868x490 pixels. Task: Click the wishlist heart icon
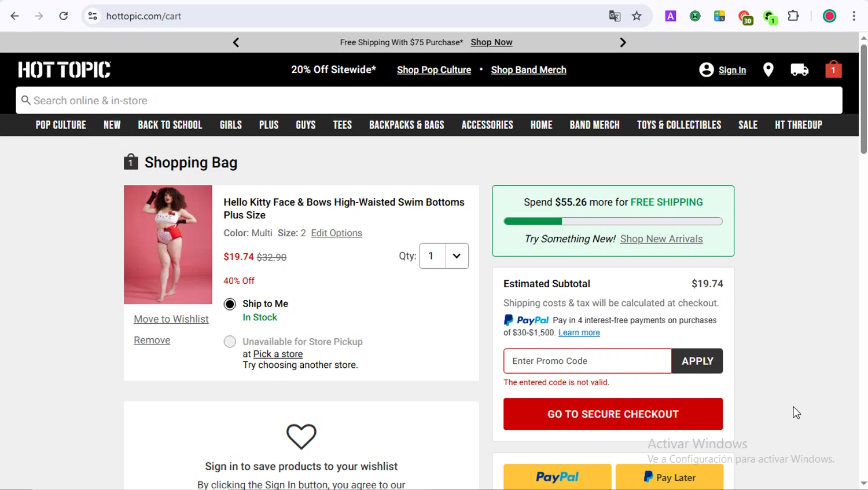tap(301, 437)
